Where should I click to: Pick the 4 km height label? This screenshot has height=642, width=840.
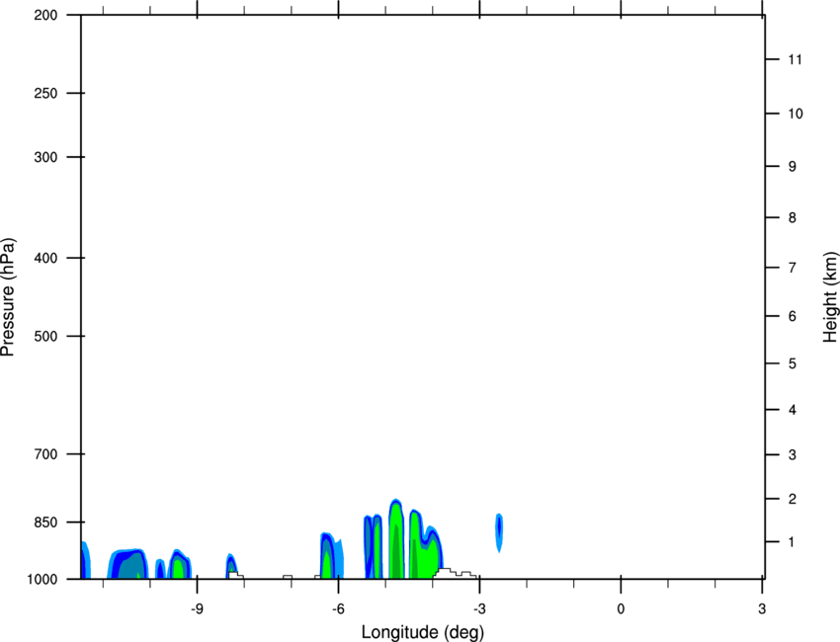[x=793, y=410]
